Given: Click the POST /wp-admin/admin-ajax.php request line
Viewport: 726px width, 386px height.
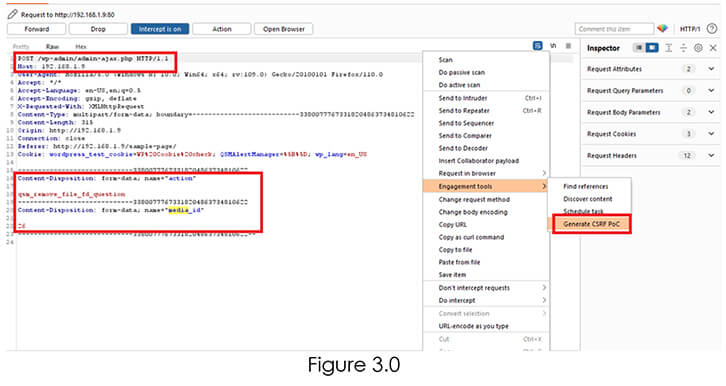Looking at the screenshot, I should coord(93,59).
